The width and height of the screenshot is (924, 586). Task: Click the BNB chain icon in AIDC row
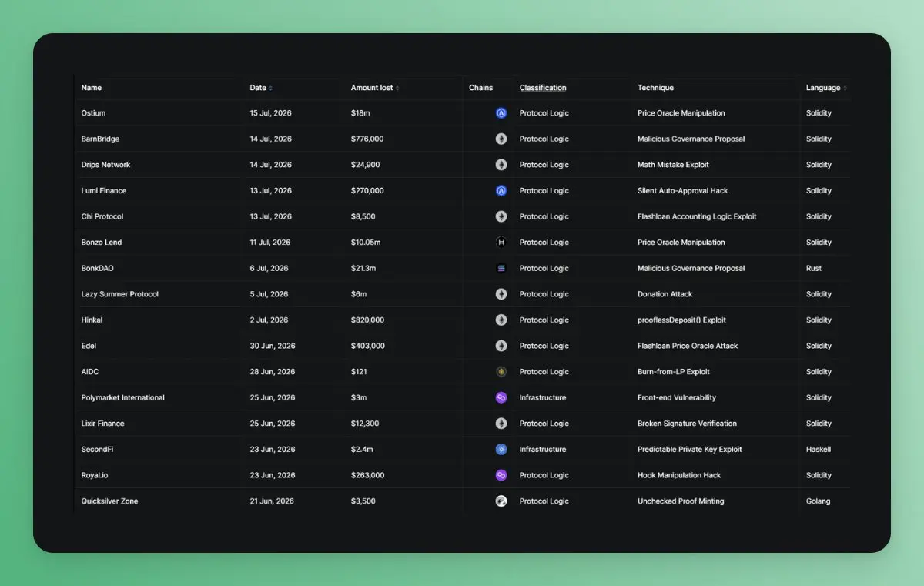[501, 372]
